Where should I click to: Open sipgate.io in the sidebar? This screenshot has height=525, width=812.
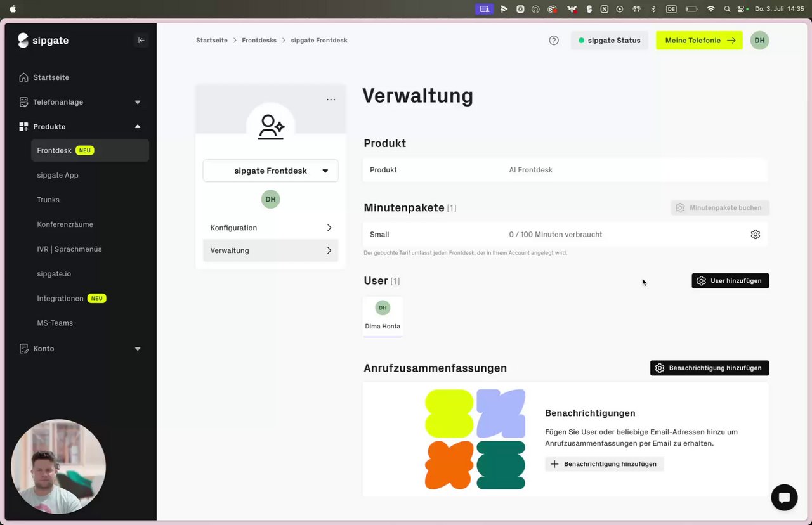[x=54, y=274]
